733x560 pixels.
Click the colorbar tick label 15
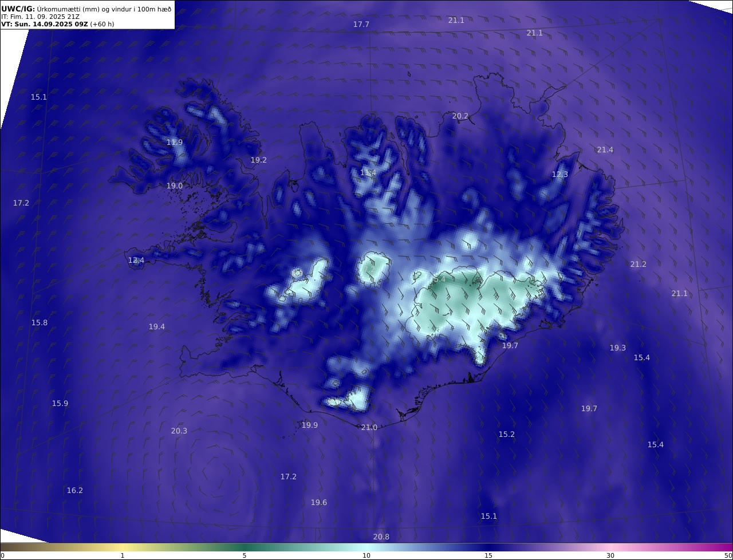click(488, 556)
